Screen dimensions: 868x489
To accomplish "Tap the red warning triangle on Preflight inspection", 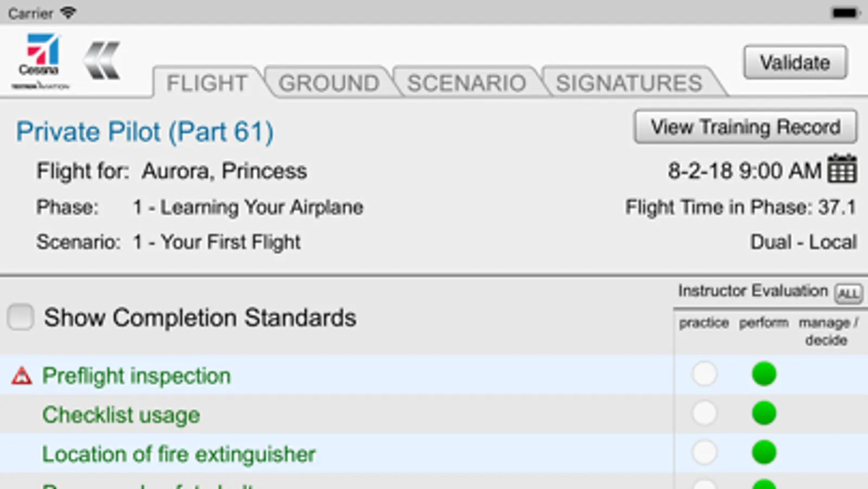I will [22, 375].
